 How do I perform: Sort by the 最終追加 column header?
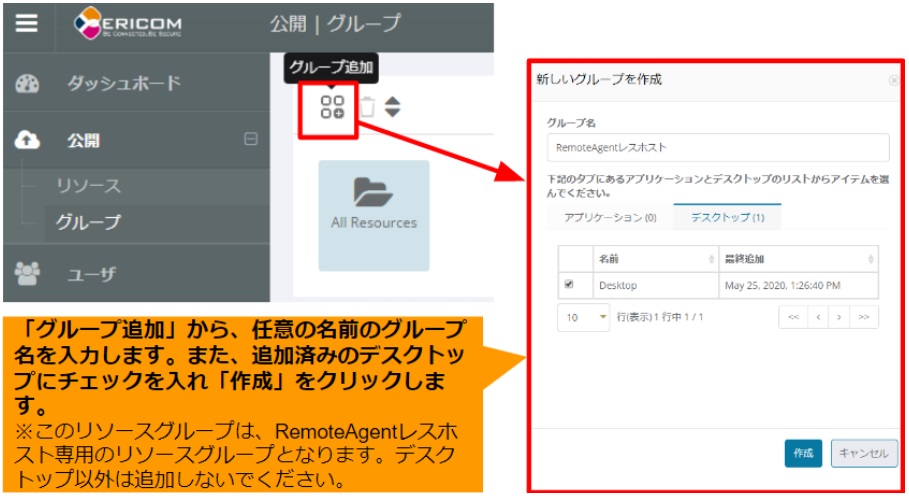(797, 259)
